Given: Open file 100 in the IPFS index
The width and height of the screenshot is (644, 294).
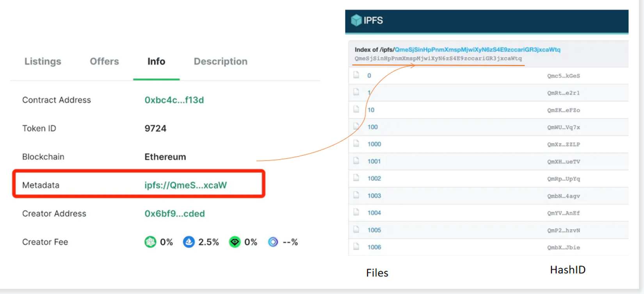Looking at the screenshot, I should (x=372, y=127).
